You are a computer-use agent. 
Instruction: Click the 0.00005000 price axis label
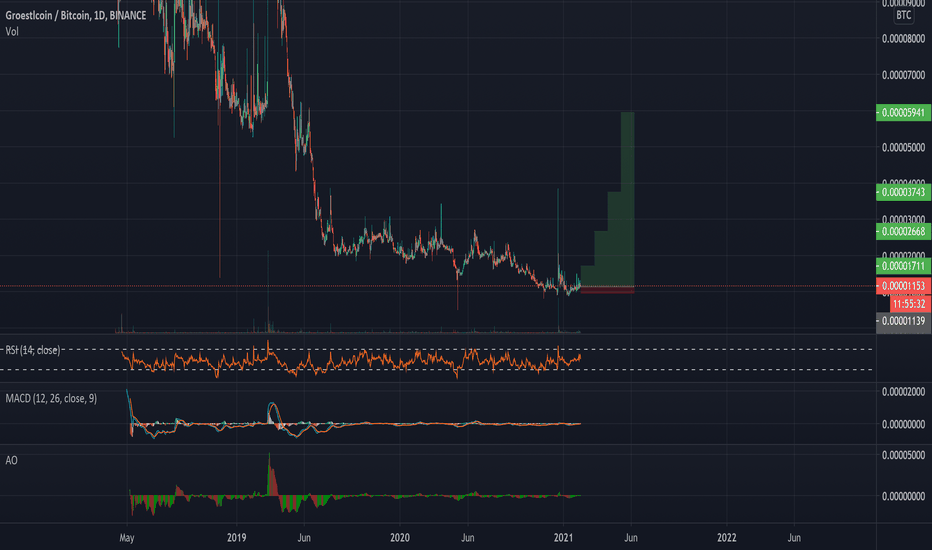903,147
